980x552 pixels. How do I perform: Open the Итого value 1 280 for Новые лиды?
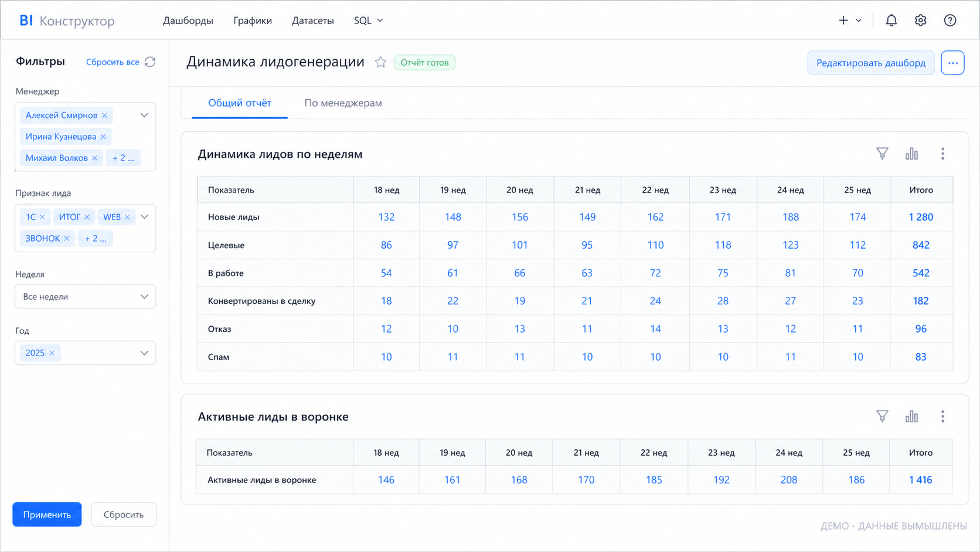(921, 217)
